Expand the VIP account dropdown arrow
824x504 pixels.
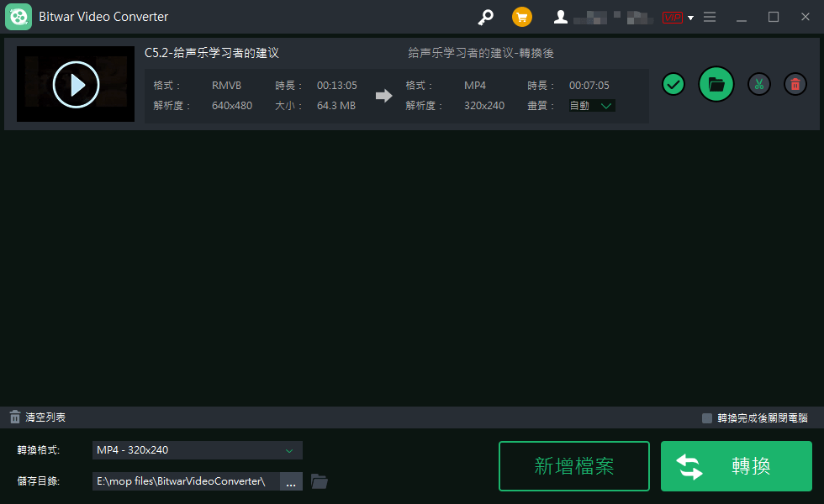pos(690,18)
